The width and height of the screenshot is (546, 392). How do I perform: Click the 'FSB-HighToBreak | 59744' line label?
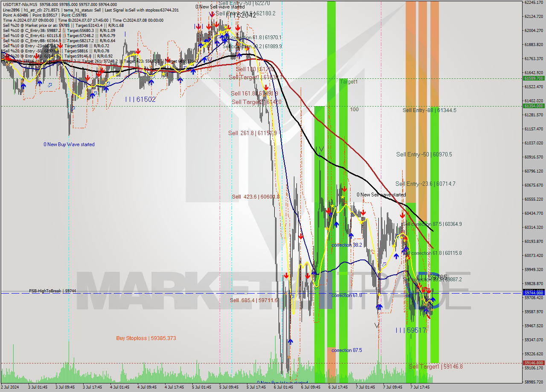[x=52, y=291]
